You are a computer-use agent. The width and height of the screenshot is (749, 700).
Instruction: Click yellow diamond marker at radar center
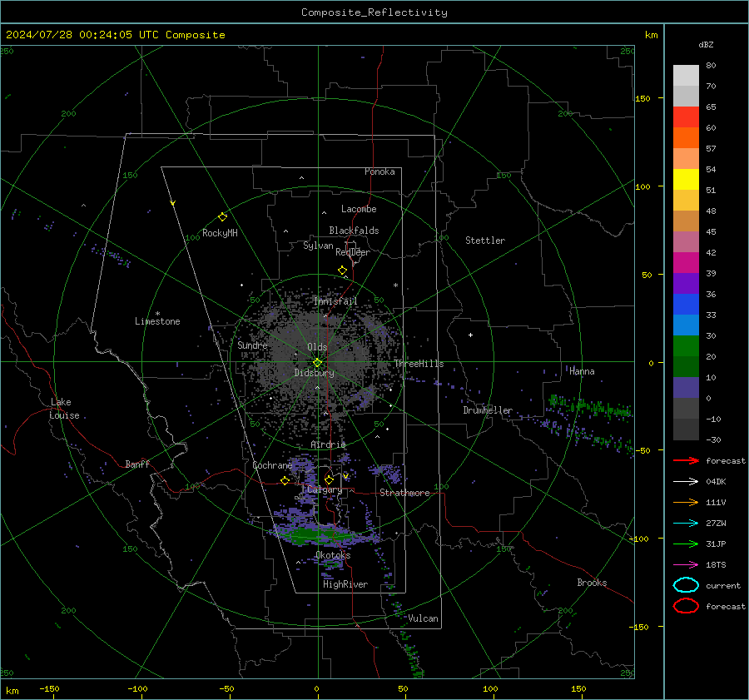pos(317,363)
